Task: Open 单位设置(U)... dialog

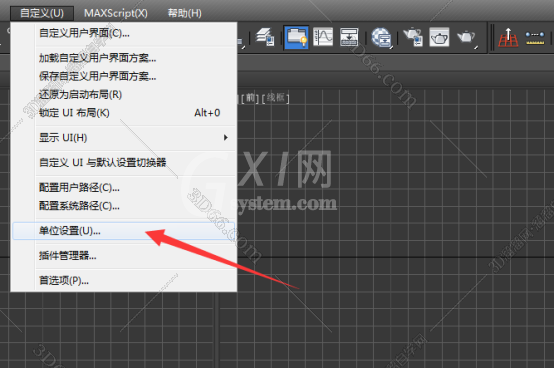Action: tap(124, 231)
